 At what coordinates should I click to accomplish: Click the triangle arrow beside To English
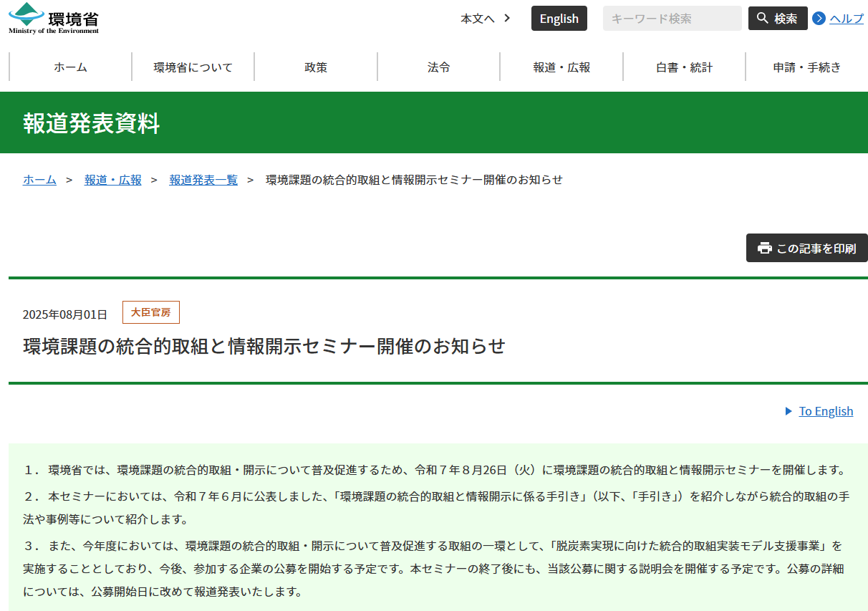[789, 411]
